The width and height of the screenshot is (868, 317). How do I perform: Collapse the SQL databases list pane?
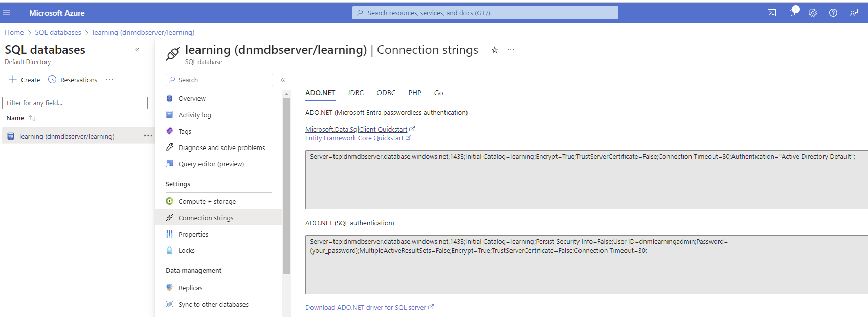point(137,50)
